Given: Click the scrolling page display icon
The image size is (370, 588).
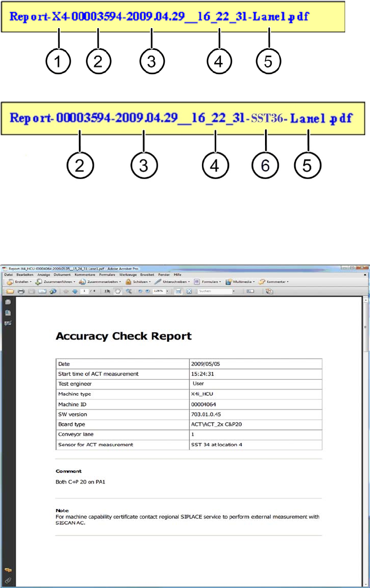Looking at the screenshot, I should [178, 291].
